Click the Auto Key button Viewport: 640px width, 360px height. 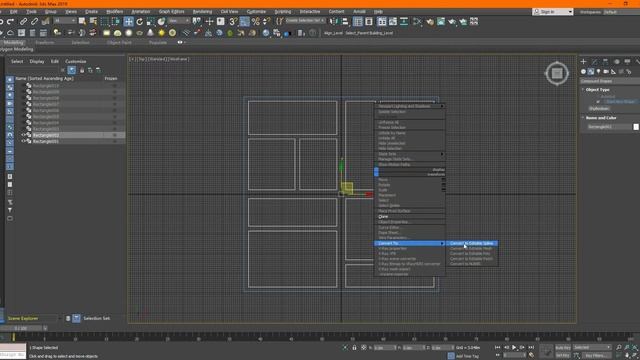pyautogui.click(x=563, y=347)
